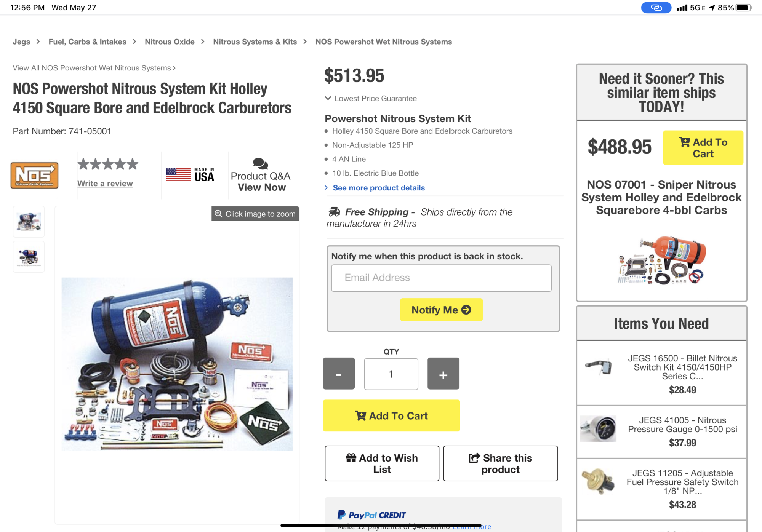Increase quantity with the plus button
Image resolution: width=762 pixels, height=532 pixels.
443,374
